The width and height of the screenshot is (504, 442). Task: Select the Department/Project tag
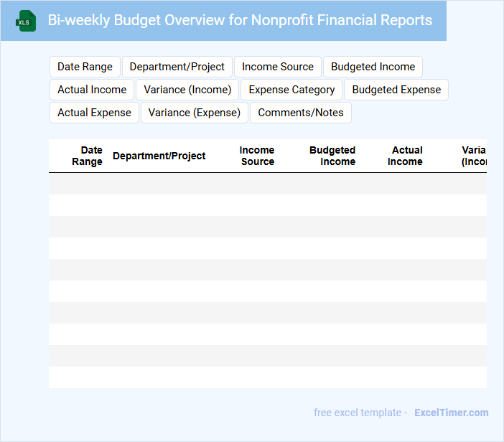point(177,67)
